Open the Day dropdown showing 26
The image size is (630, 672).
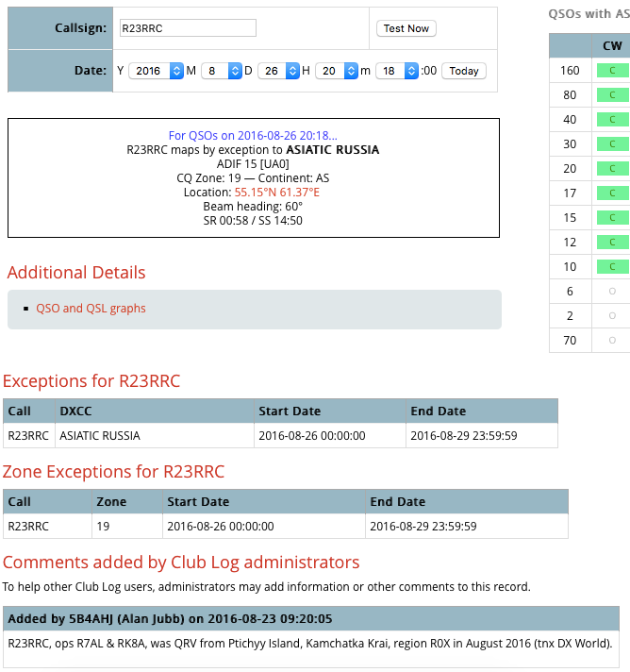(278, 71)
